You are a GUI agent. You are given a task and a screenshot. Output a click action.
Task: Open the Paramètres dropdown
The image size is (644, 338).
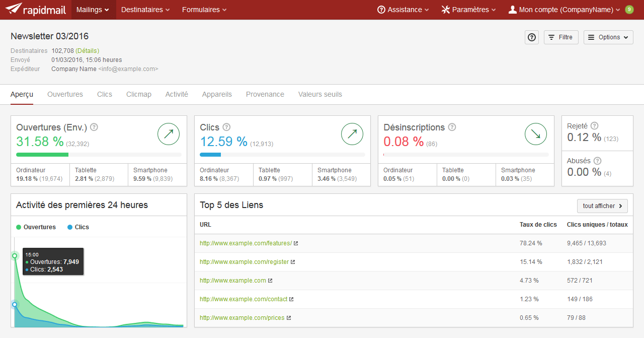tap(468, 10)
